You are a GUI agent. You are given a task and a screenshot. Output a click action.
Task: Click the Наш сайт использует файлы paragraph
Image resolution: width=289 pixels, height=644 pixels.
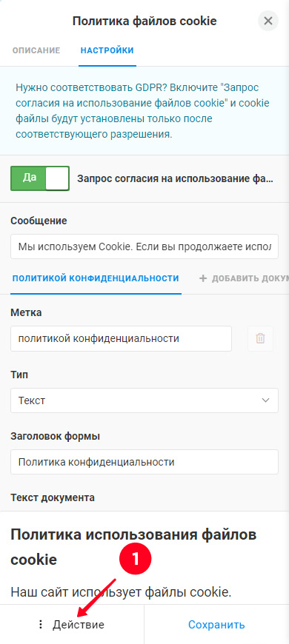tap(122, 592)
